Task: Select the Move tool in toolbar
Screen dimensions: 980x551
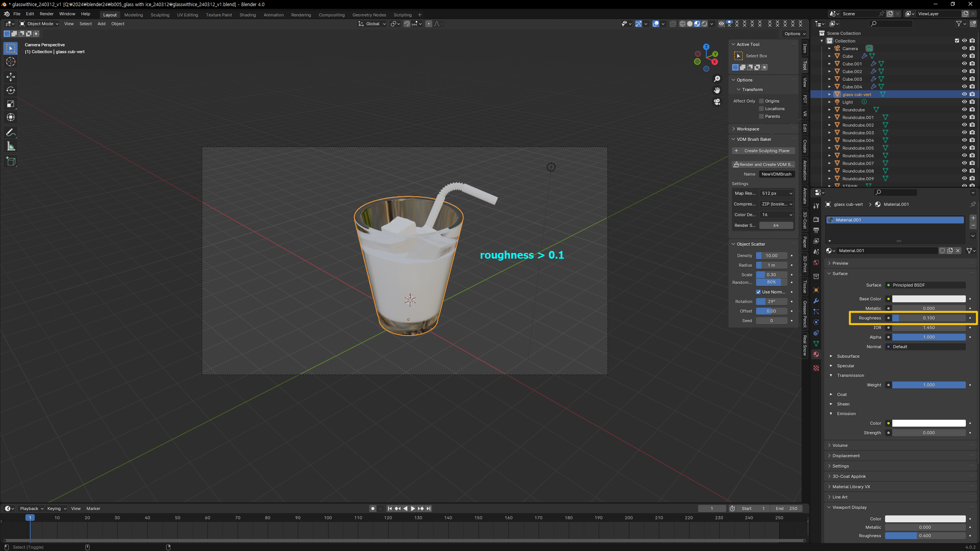Action: (11, 77)
